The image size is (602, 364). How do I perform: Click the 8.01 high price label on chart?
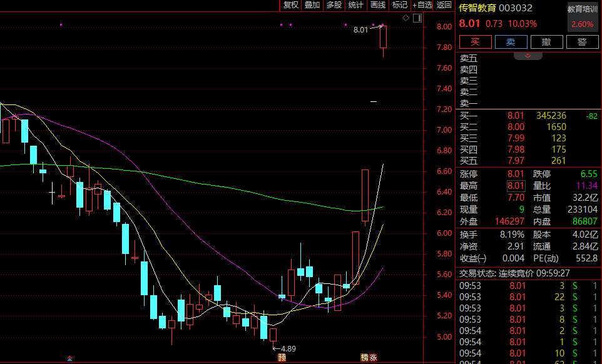tap(360, 29)
